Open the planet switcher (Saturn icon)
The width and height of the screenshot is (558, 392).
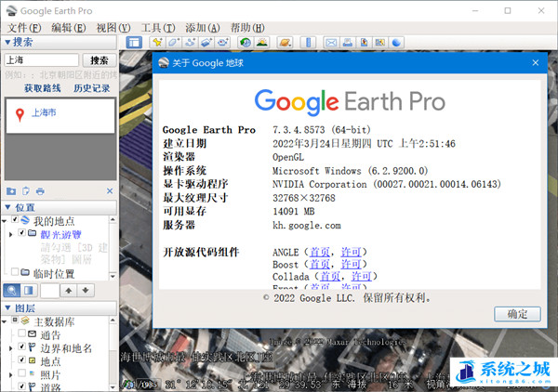coord(286,43)
